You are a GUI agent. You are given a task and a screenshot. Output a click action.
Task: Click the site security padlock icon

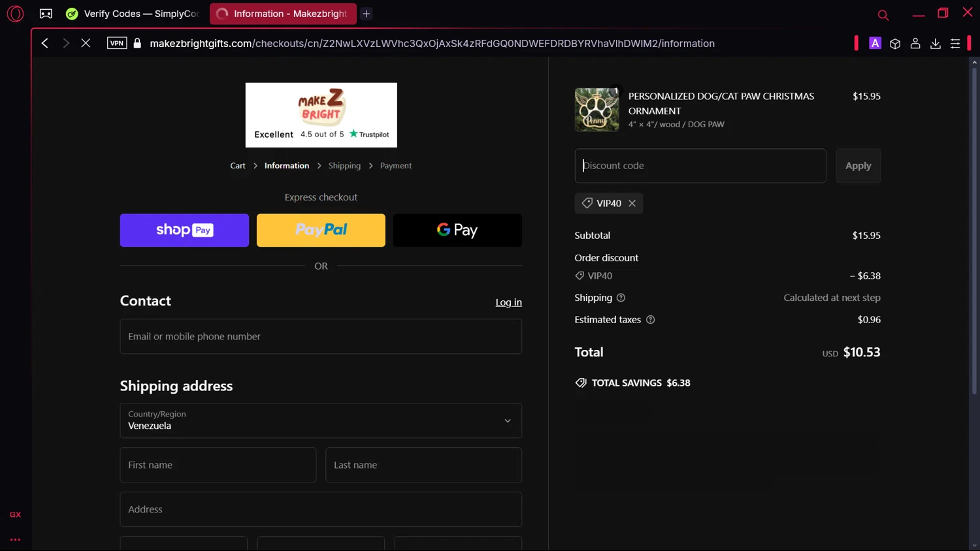(x=137, y=43)
